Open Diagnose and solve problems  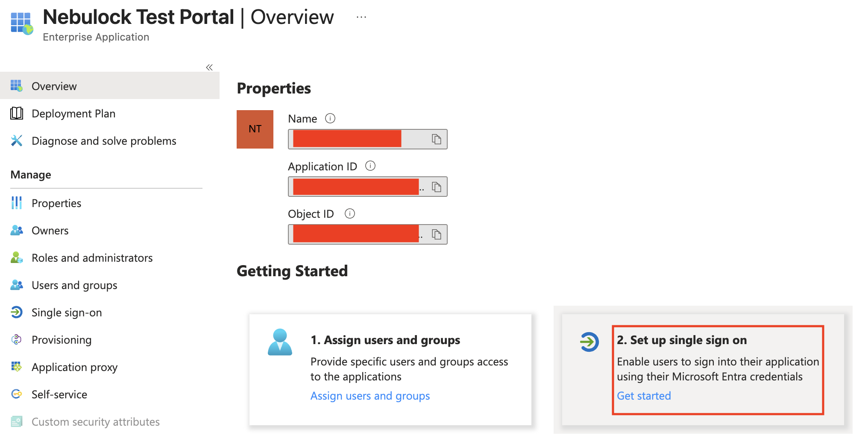pyautogui.click(x=104, y=141)
